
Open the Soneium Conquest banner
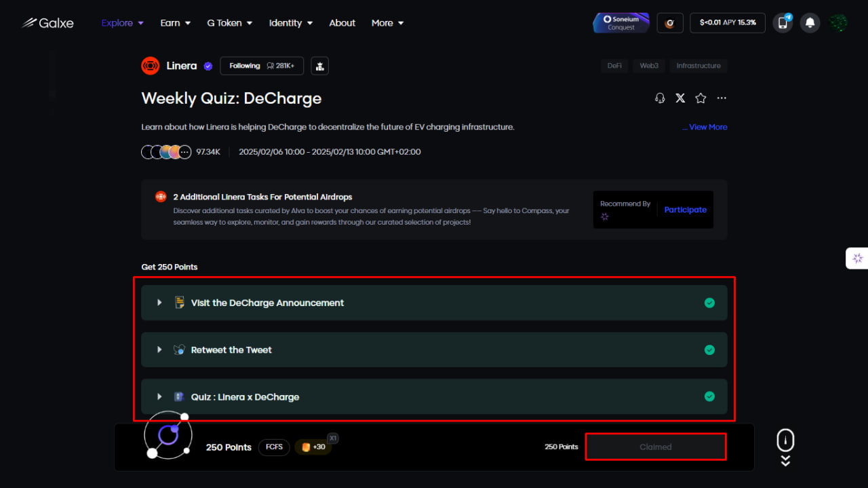tap(621, 23)
